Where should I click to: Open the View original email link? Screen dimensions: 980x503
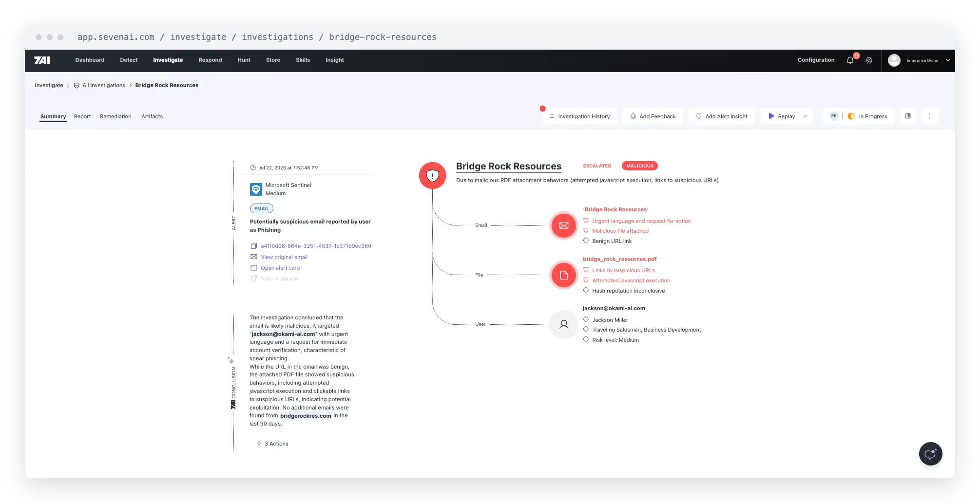[284, 257]
